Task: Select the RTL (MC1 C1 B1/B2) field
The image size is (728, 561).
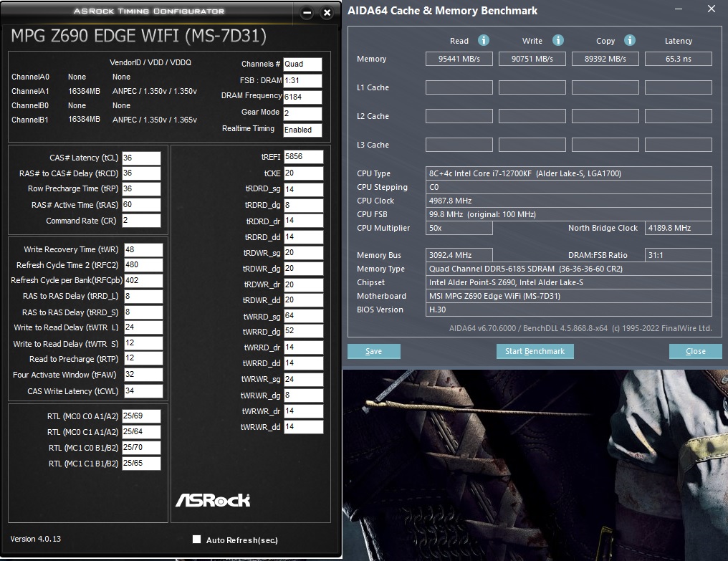Action: tap(141, 464)
